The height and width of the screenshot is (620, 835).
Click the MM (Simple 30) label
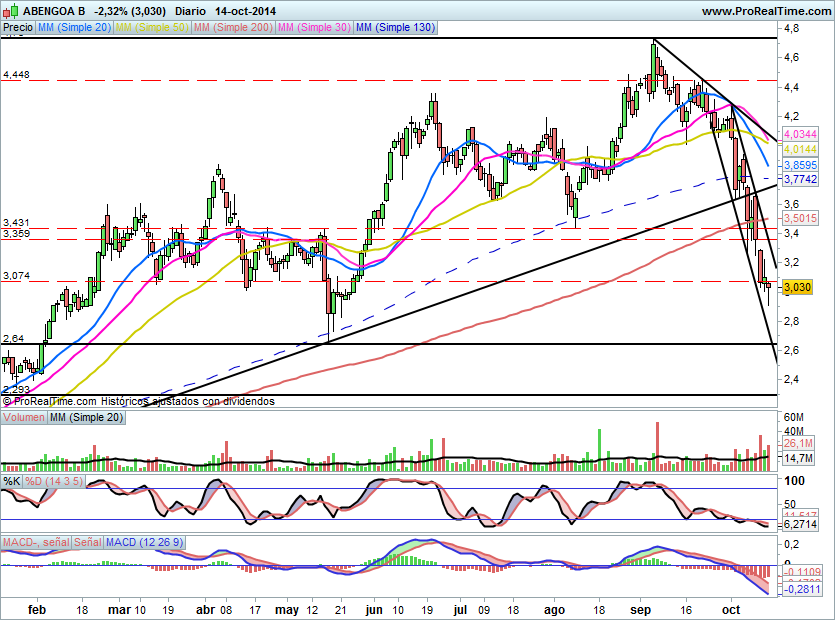314,28
